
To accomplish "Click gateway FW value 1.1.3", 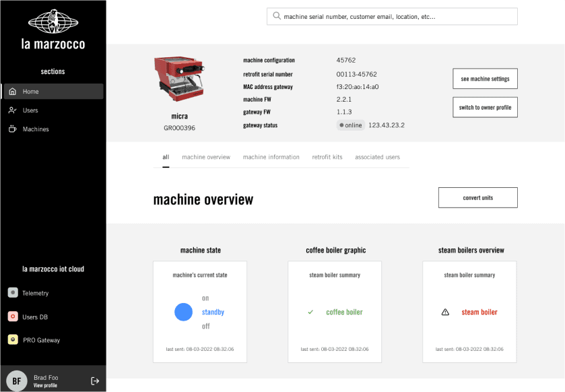I will pyautogui.click(x=344, y=112).
